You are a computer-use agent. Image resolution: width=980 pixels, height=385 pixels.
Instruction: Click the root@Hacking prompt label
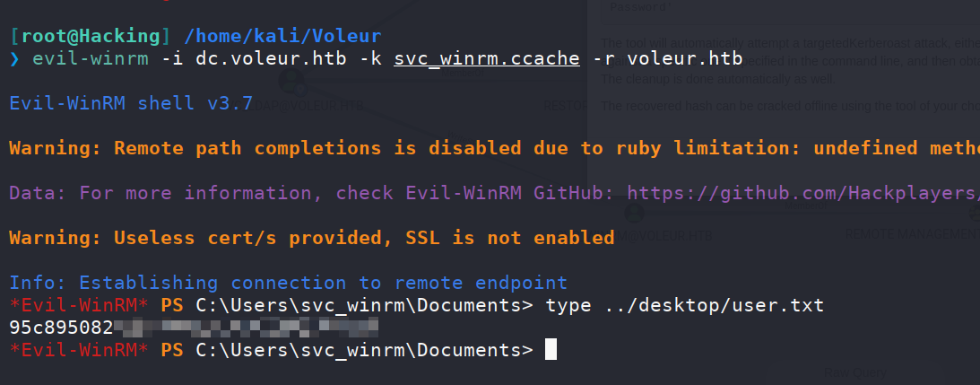[91, 36]
